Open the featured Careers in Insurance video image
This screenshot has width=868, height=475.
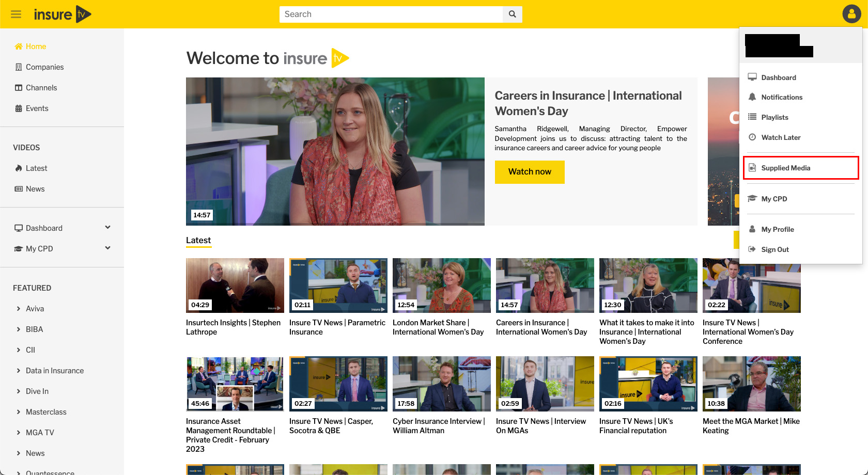335,151
